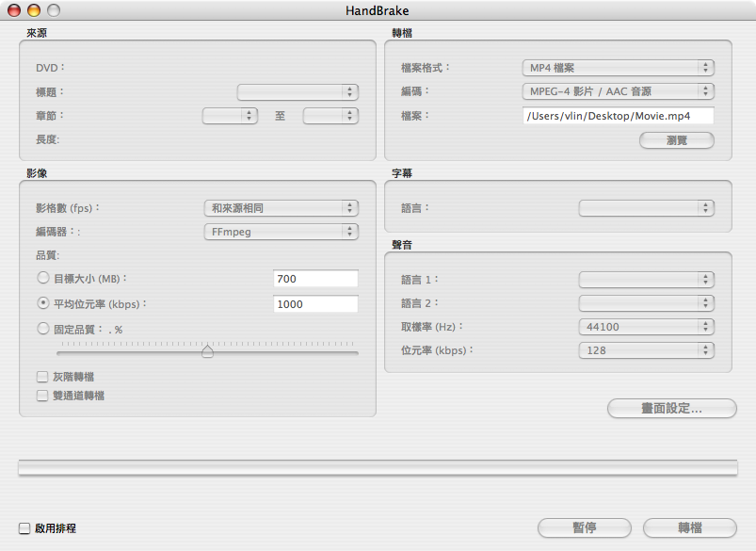Open the 檔案格式 dropdown showing MP4 檔案
This screenshot has height=551, width=756.
coord(619,68)
